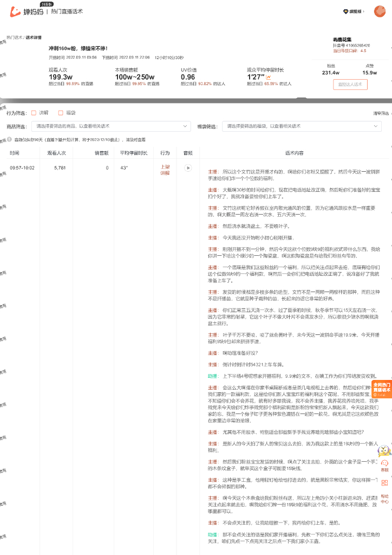392x555 pixels.
Task: Enable the 讲解 behavior filter checkbox
Action: coord(34,113)
